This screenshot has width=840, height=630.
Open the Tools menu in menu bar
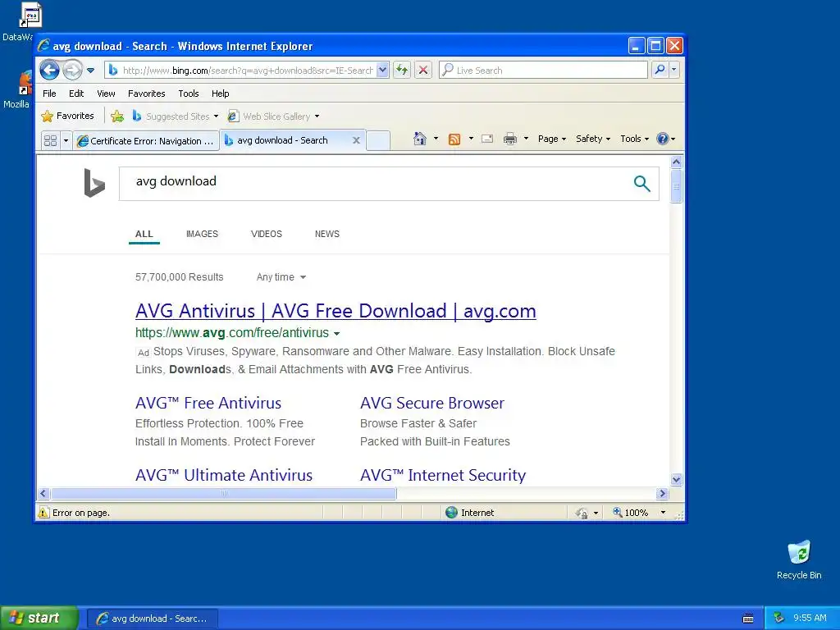tap(189, 94)
